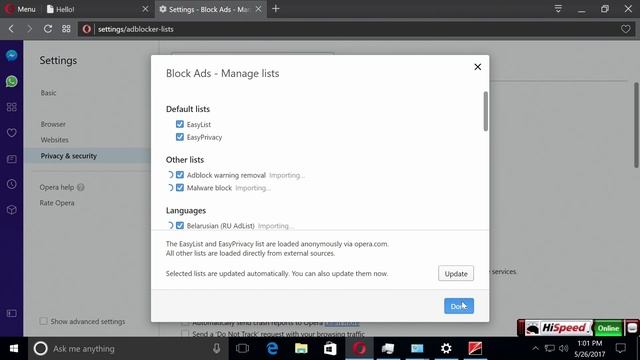Open the Opera help link
Image resolution: width=640 pixels, height=360 pixels.
(57, 187)
